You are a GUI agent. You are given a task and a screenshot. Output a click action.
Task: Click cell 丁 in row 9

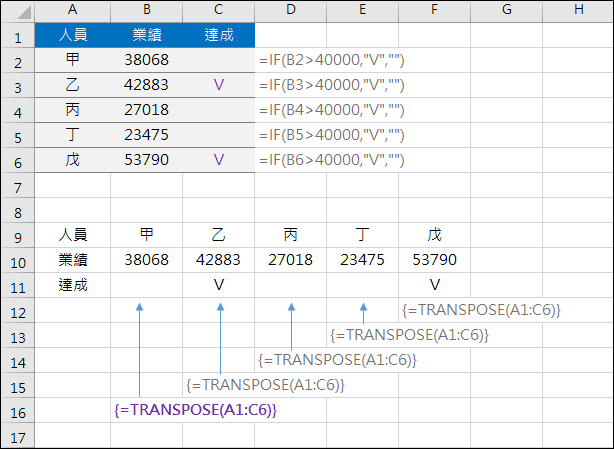pyautogui.click(x=363, y=235)
